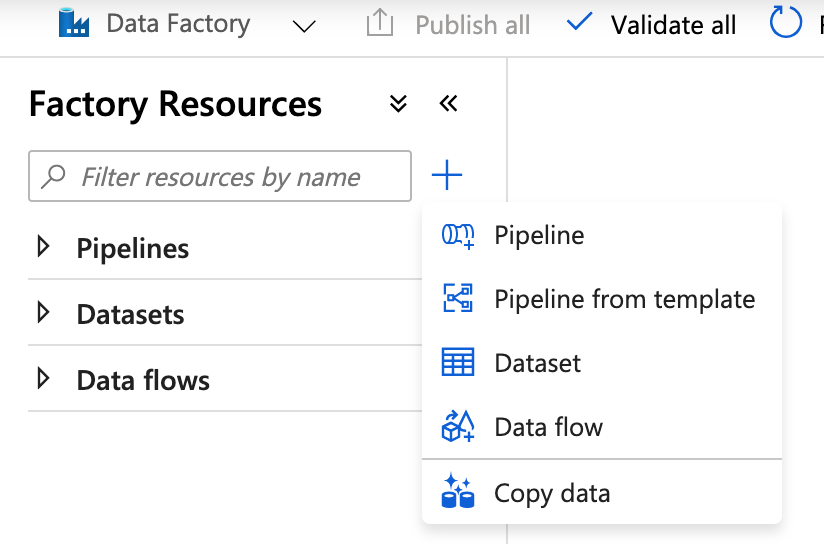Screen dimensions: 824x544
Task: Select Pipeline from template menu entry
Action: point(602,299)
